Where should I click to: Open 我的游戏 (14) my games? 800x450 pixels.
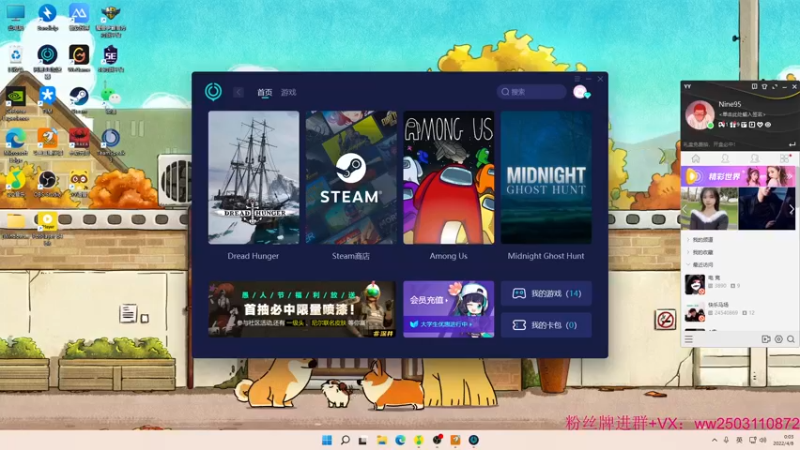click(546, 293)
